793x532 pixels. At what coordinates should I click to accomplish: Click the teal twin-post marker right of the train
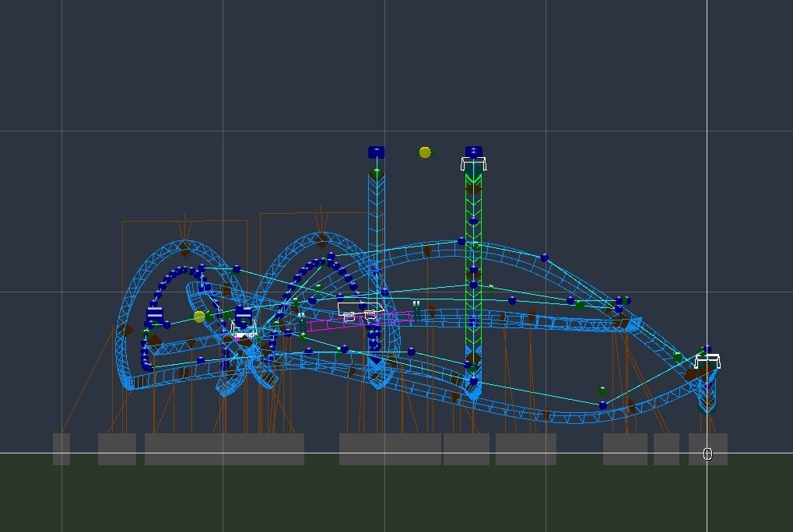[417, 311]
